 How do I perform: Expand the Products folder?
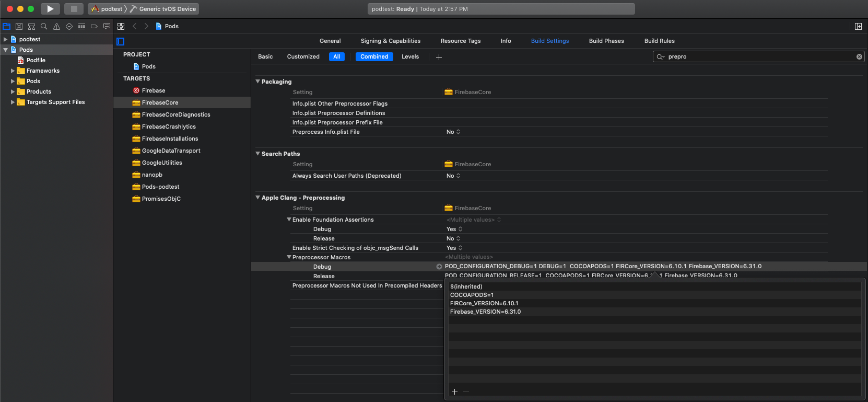click(x=13, y=91)
